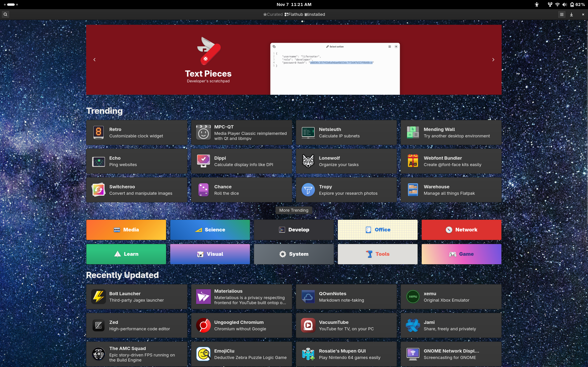Click the Retro clock app icon
The width and height of the screenshot is (588, 367).
tap(98, 133)
